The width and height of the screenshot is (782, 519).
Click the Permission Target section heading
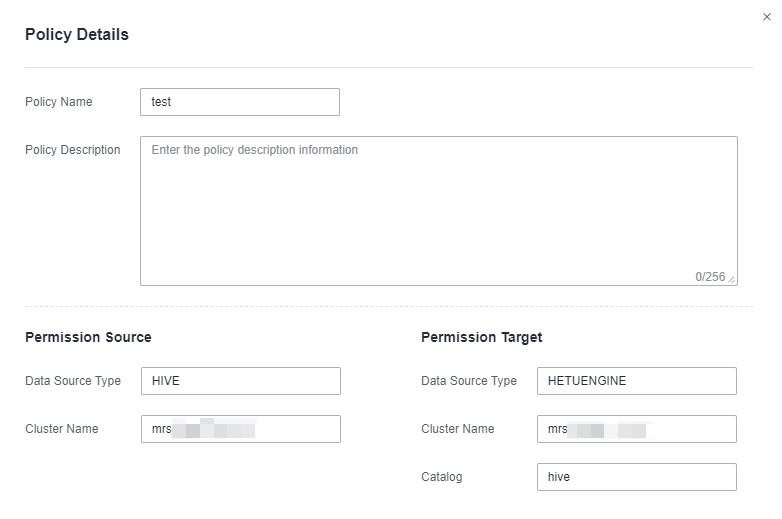click(482, 338)
